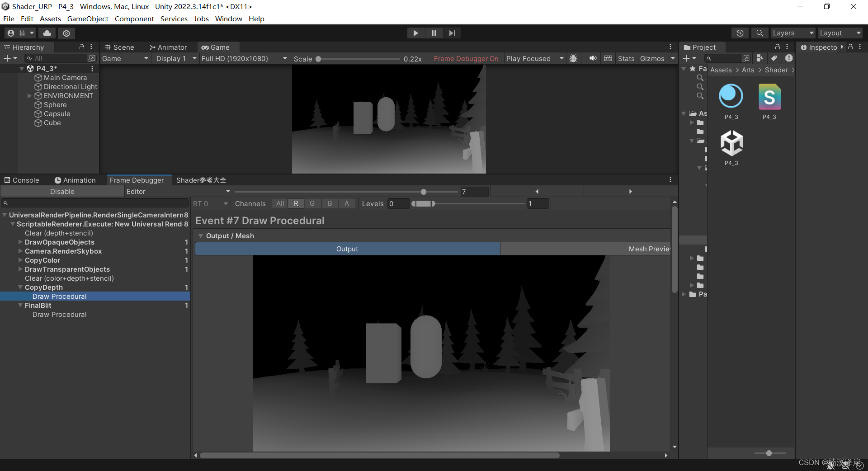Image resolution: width=868 pixels, height=471 pixels.
Task: Open the Inspector panel more options menu
Action: (860, 47)
